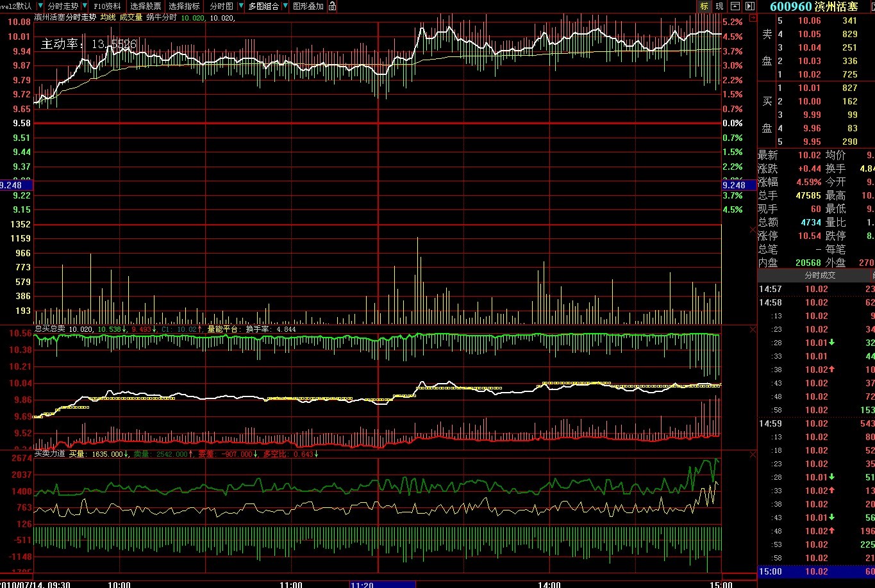Viewport: 875px width, 588px height.
Task: Open the 分时走势 menu
Action: (x=63, y=6)
